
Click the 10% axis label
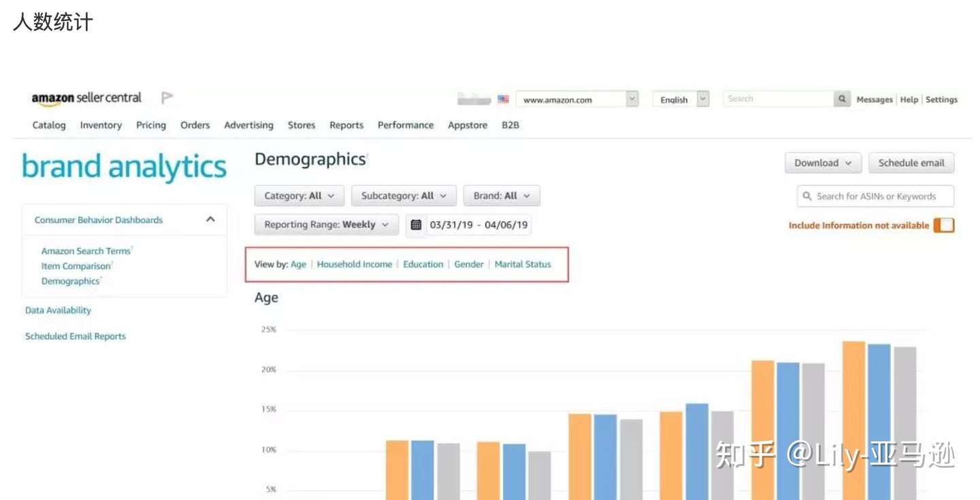[x=268, y=450]
